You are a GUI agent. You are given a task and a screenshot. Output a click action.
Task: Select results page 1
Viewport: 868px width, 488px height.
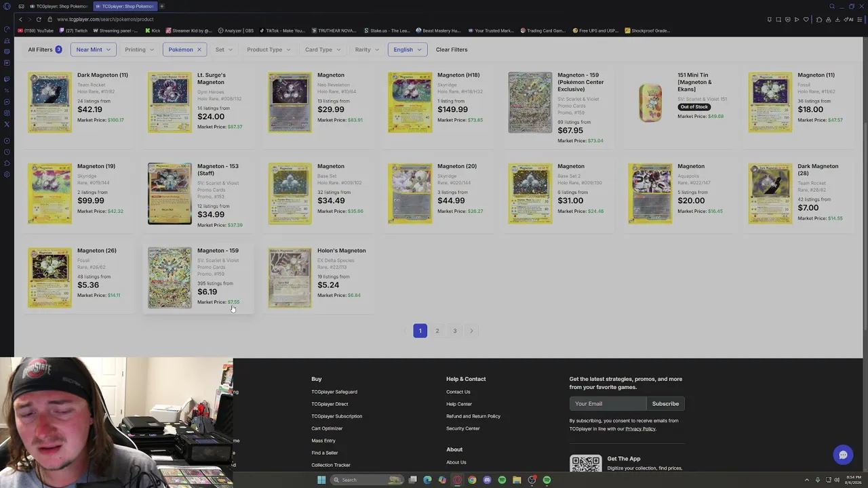click(420, 331)
